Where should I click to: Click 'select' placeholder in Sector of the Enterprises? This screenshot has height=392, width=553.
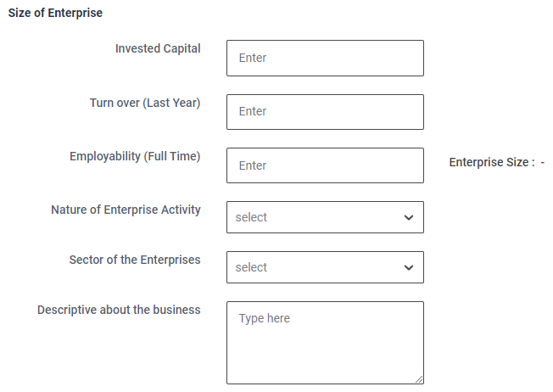pos(251,267)
